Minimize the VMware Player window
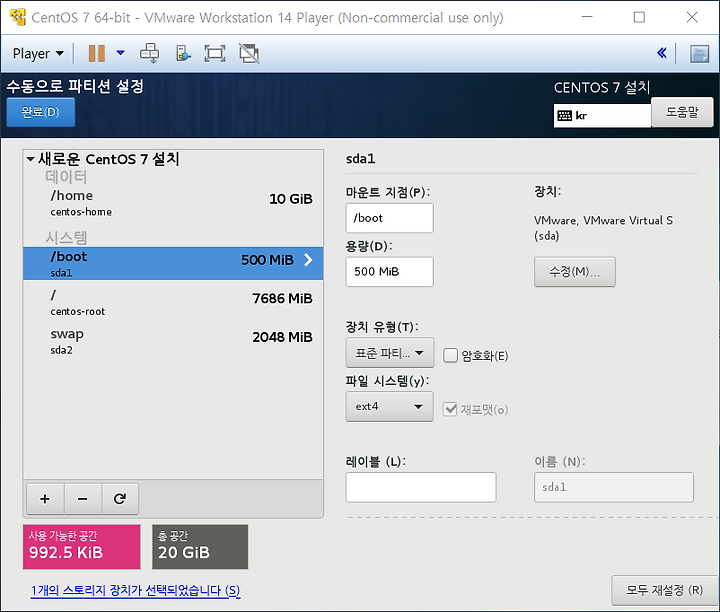720x612 pixels. pos(587,17)
